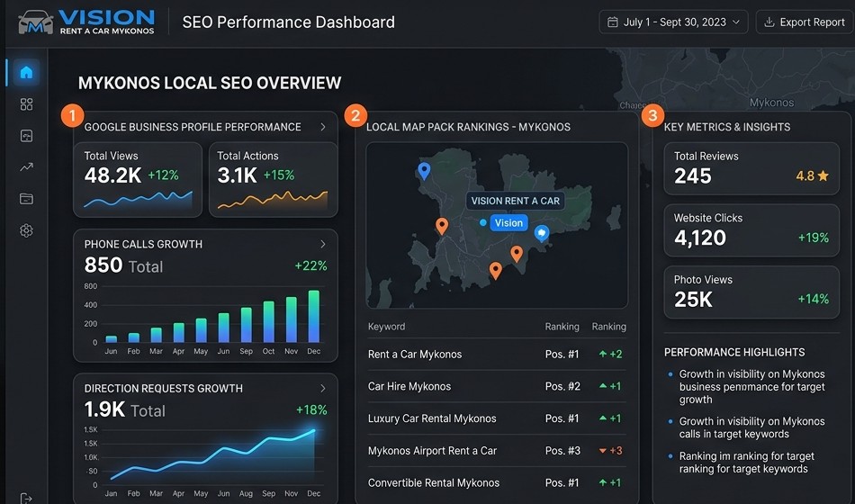Screen dimensions: 855x504
Task: Select the Rent a Car Mykonos keyword row
Action: point(497,354)
